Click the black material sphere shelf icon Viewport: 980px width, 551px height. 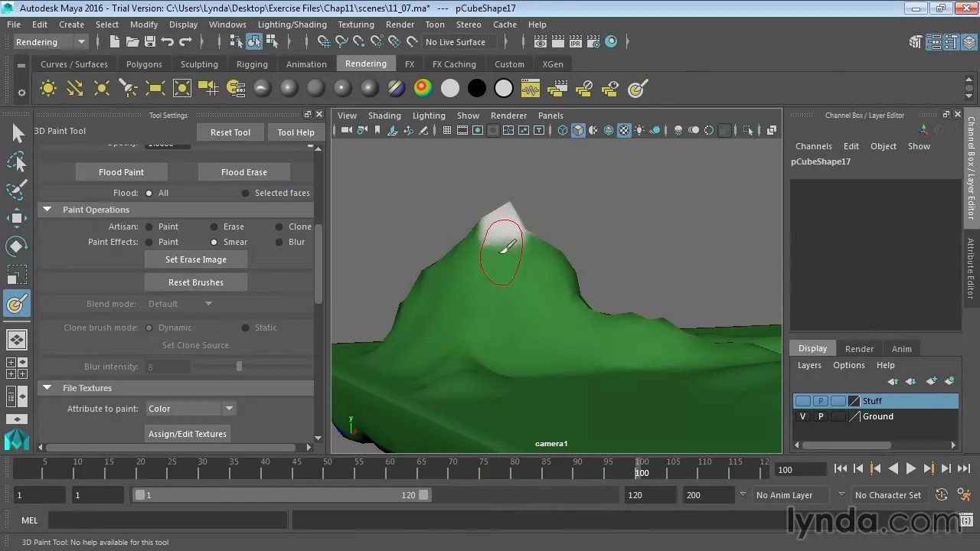(476, 89)
